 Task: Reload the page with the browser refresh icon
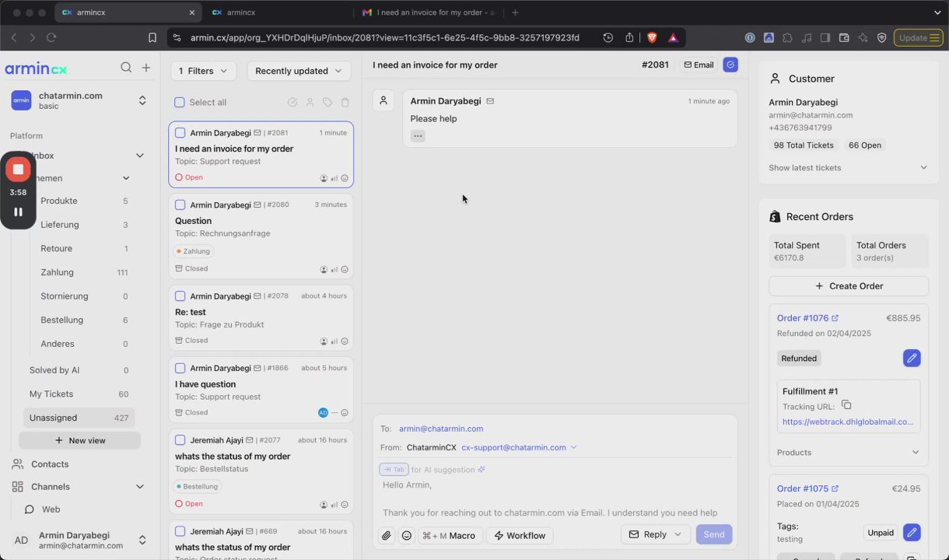(x=51, y=37)
